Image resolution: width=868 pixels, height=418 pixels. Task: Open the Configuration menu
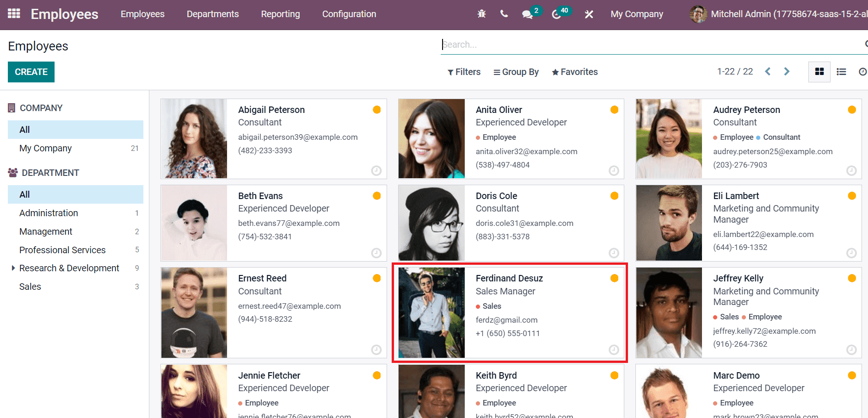349,14
